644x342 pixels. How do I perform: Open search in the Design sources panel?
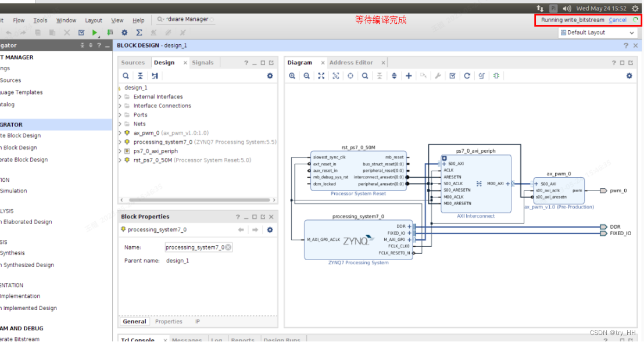click(x=126, y=75)
